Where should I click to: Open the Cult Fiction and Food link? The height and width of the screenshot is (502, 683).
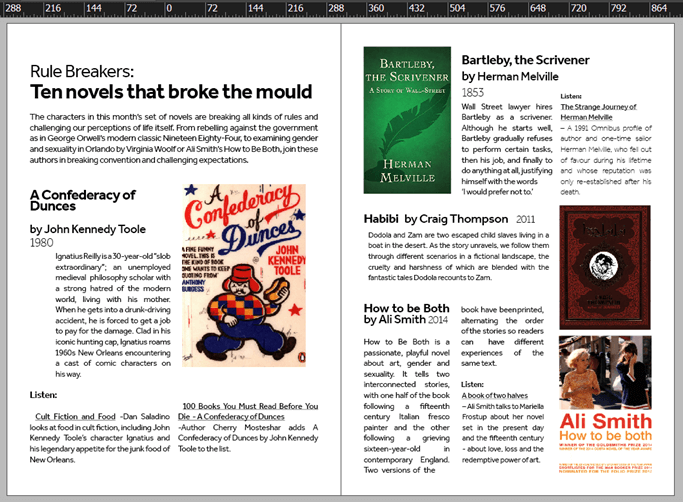tap(75, 417)
